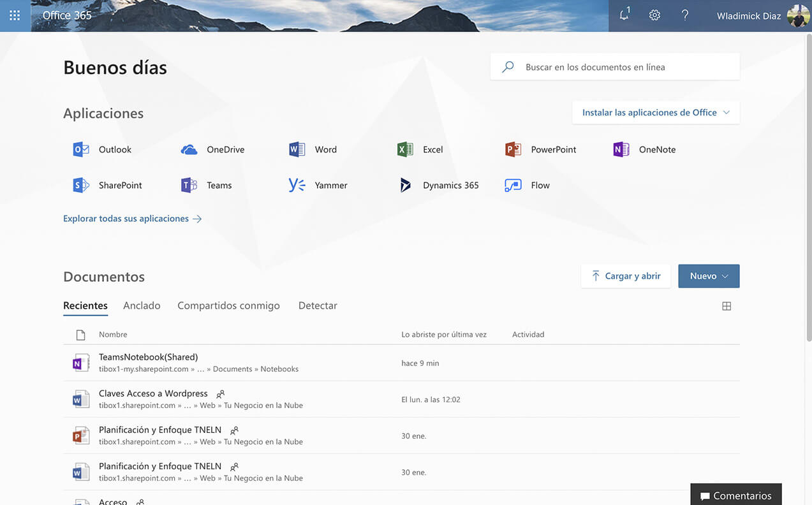Launch the PowerPoint app icon

click(x=513, y=149)
